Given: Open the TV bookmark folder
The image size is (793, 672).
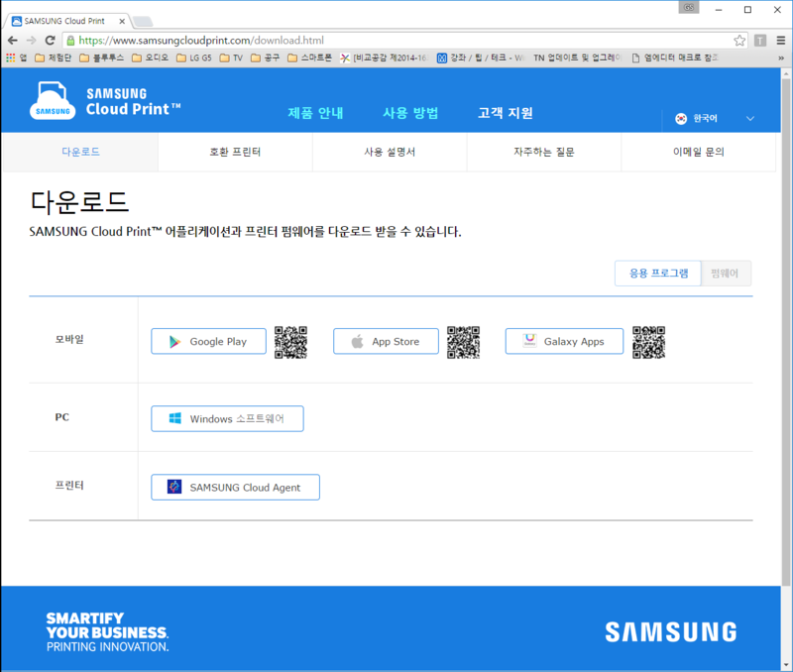Looking at the screenshot, I should pos(232,58).
